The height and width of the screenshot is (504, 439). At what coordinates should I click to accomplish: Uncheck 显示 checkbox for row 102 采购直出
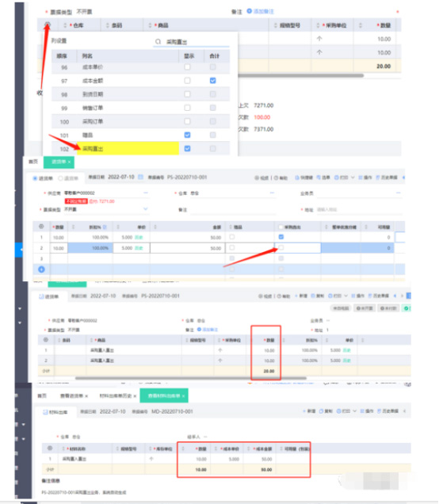187,148
